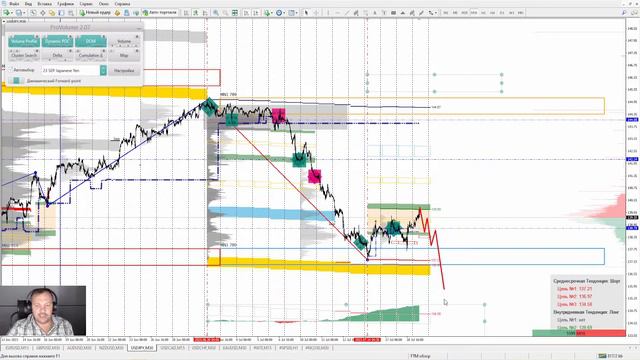Open the Файл menu
This screenshot has height=360, width=640.
[x=14, y=4]
